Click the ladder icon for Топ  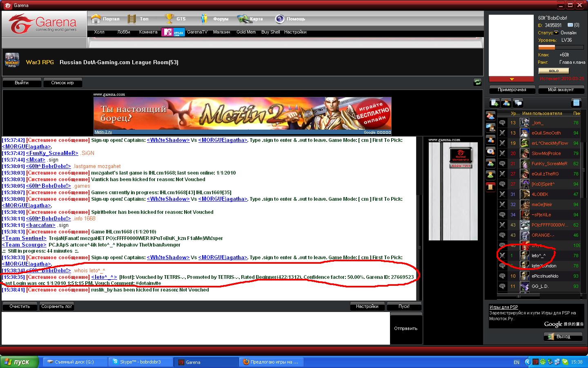[x=131, y=19]
